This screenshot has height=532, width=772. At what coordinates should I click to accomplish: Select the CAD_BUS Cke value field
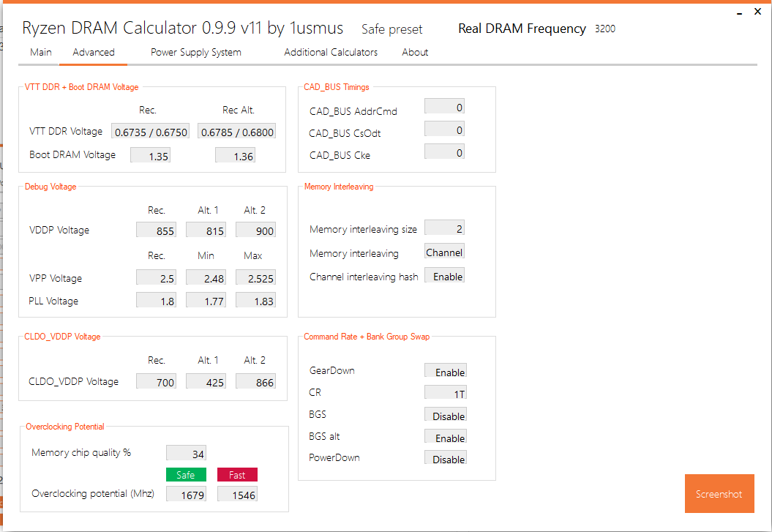coord(445,152)
